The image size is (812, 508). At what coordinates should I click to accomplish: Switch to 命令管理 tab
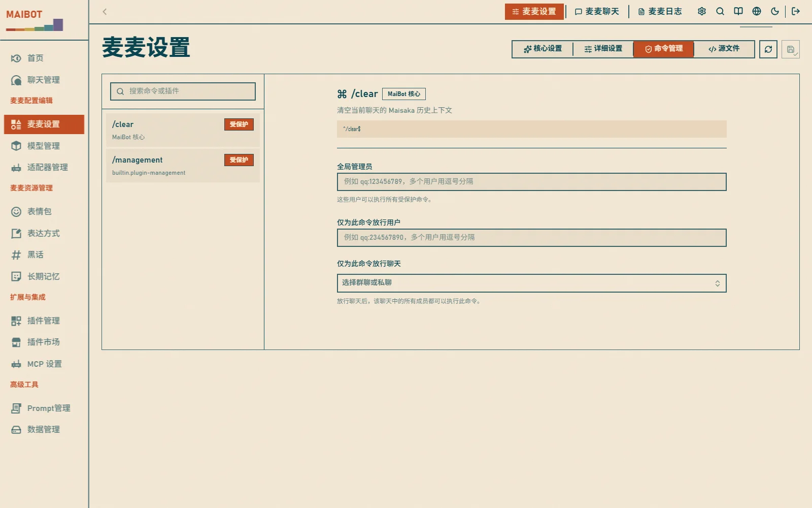(x=663, y=49)
